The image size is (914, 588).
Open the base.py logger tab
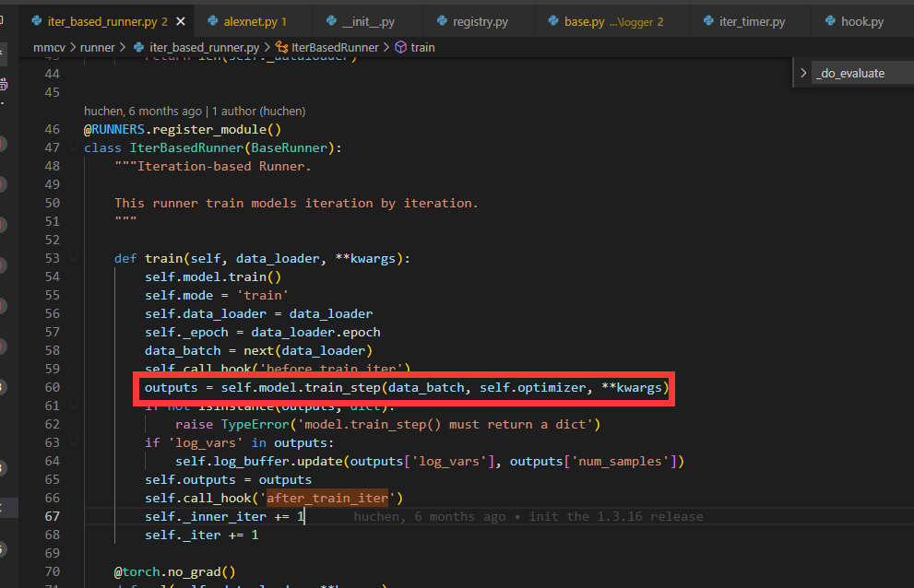(613, 21)
